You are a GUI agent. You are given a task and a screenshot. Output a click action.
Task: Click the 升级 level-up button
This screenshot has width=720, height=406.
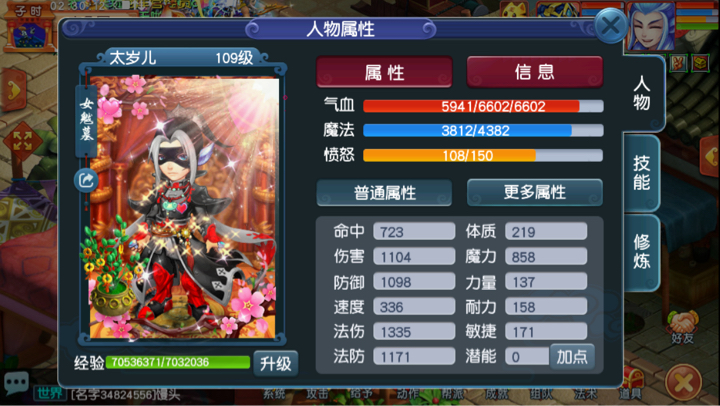coord(276,364)
